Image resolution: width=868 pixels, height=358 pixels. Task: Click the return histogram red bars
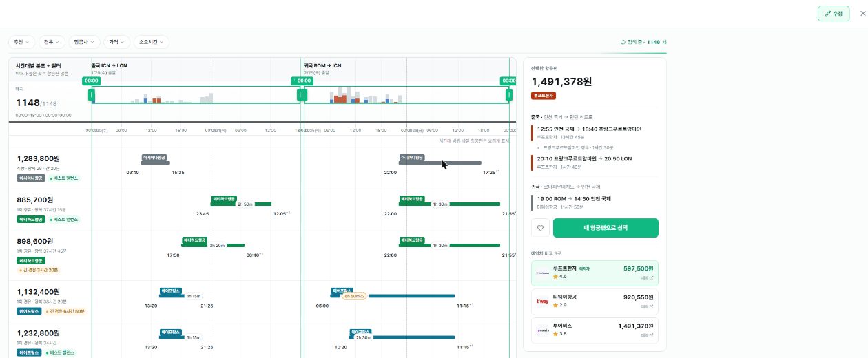pyautogui.click(x=340, y=100)
